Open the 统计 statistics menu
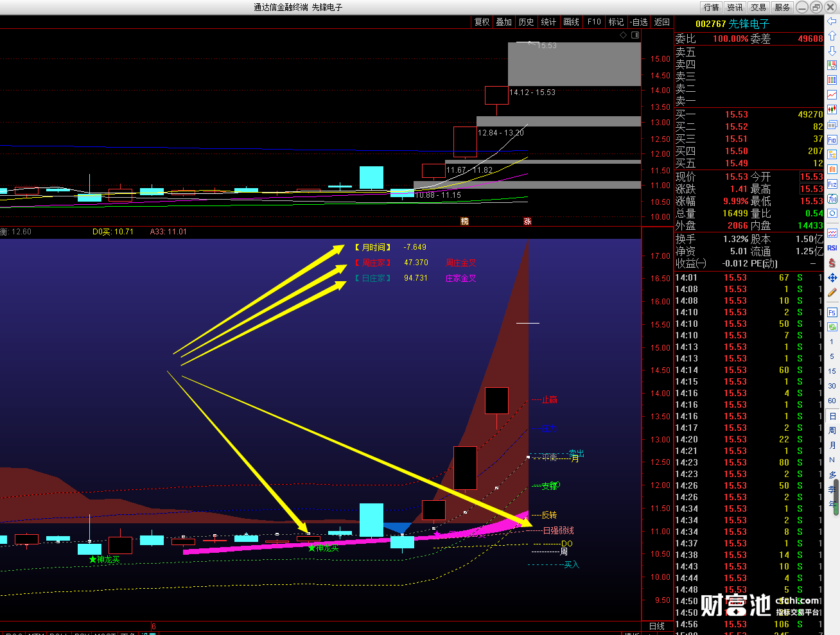The height and width of the screenshot is (635, 840). coord(549,22)
